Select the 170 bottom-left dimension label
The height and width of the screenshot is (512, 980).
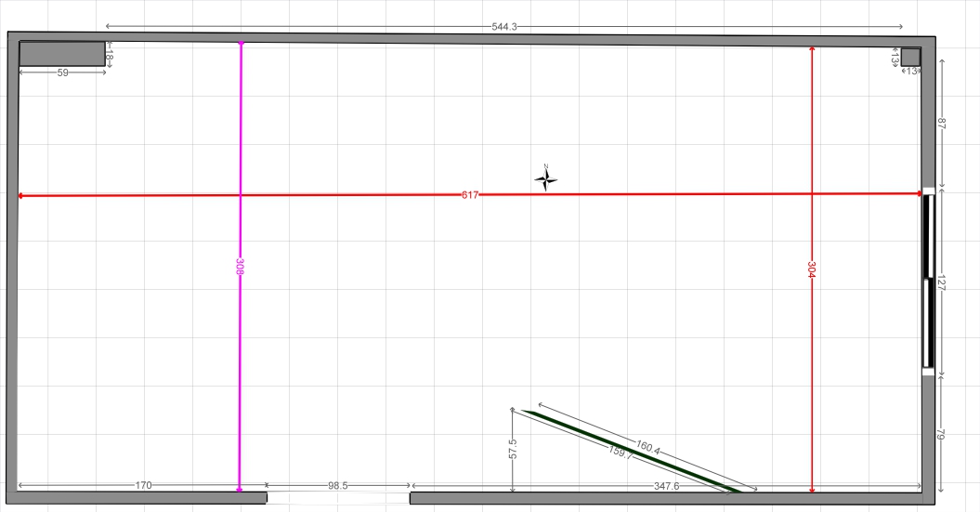tap(143, 485)
